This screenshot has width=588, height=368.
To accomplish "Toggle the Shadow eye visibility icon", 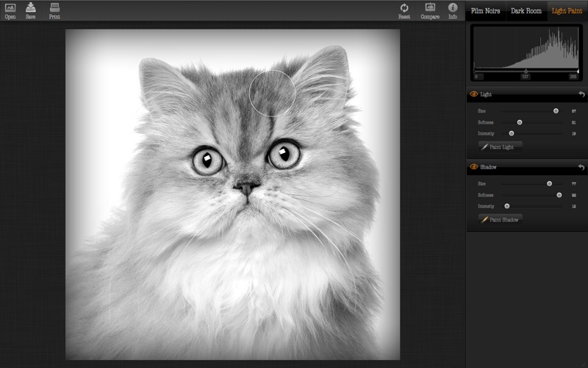I will coord(474,168).
